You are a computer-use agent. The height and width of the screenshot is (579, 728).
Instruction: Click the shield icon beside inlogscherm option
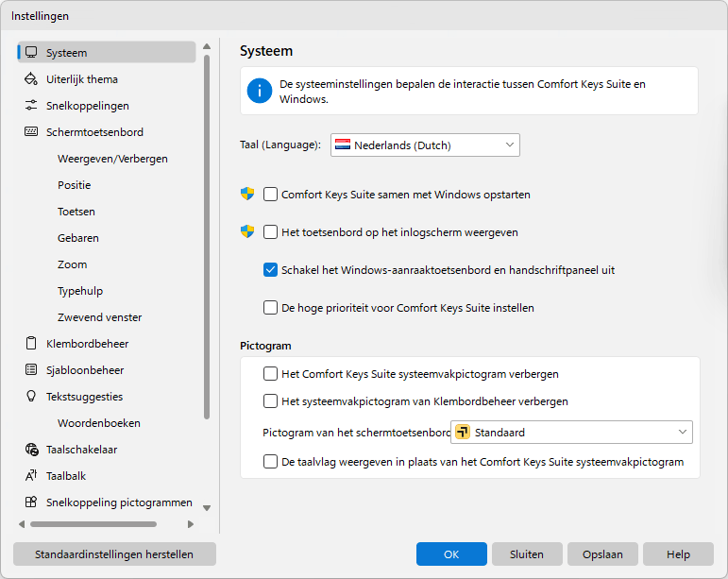tap(247, 231)
